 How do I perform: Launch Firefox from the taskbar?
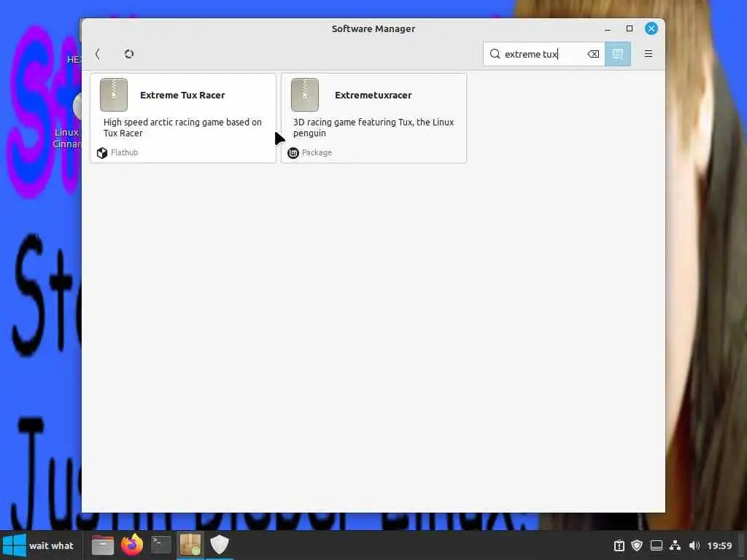coord(132,545)
